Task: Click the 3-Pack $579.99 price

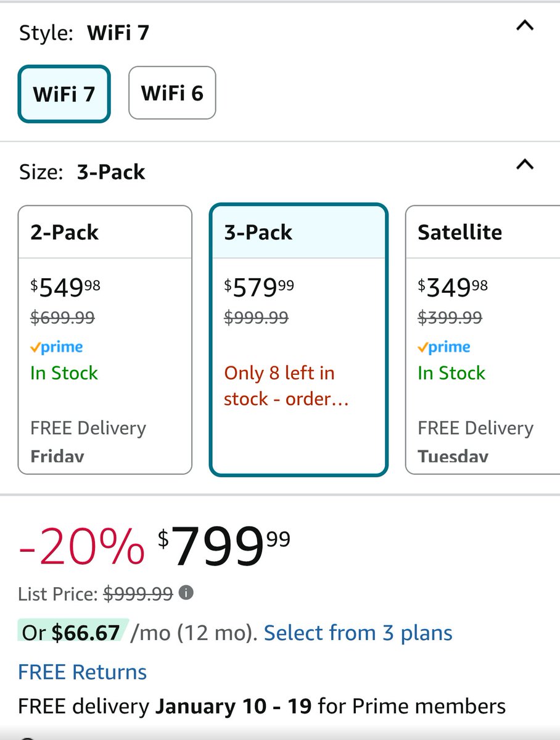Action: point(259,287)
